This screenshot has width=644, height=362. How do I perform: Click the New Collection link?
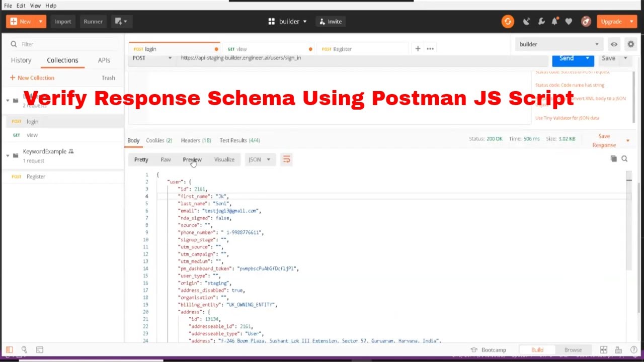[x=32, y=78]
